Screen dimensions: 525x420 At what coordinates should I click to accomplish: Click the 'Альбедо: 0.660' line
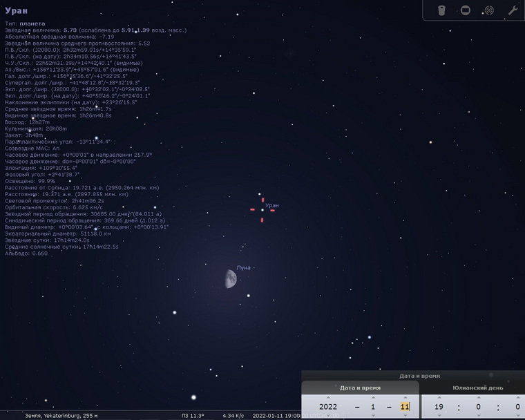tap(26, 254)
